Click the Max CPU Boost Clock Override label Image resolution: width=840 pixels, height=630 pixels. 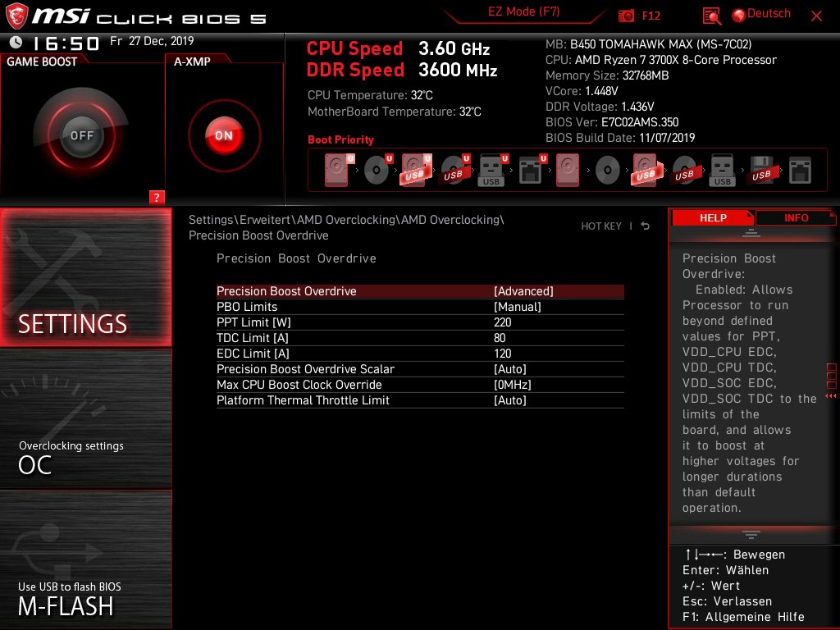click(299, 385)
